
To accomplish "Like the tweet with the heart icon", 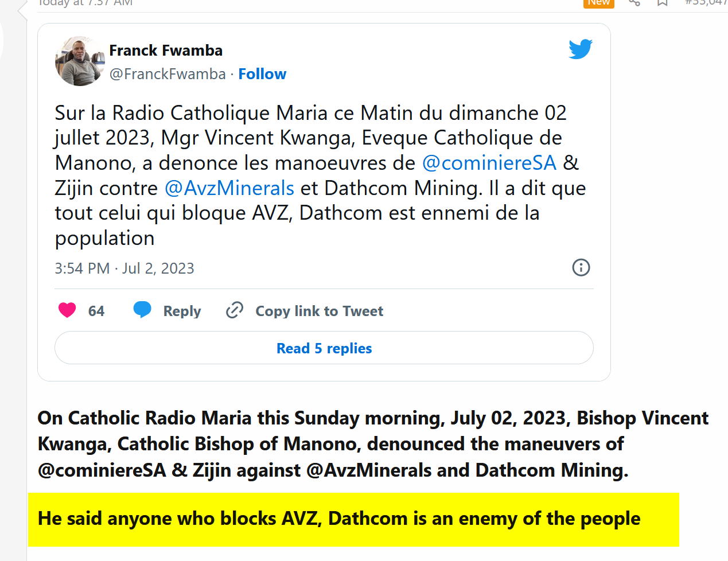I will click(x=67, y=310).
